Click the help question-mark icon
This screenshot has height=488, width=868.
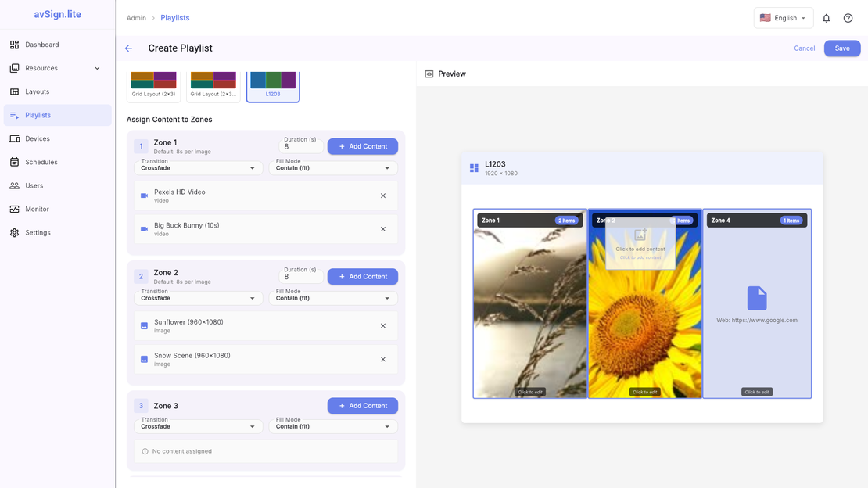848,17
